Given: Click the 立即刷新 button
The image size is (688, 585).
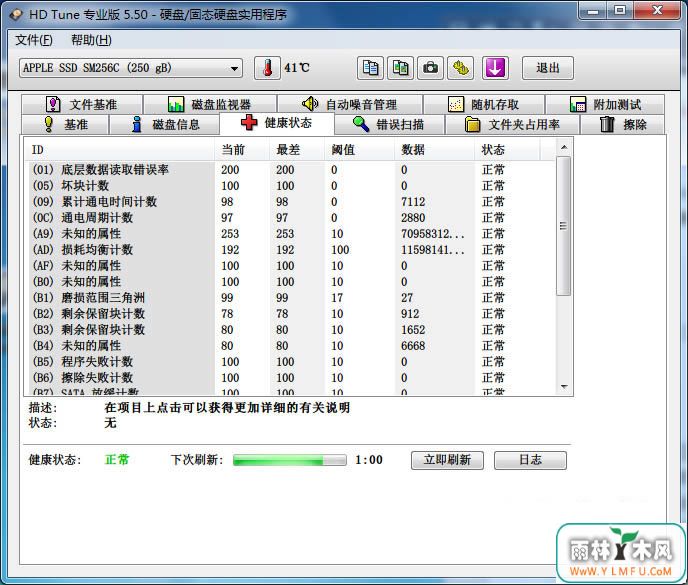Looking at the screenshot, I should point(447,460).
